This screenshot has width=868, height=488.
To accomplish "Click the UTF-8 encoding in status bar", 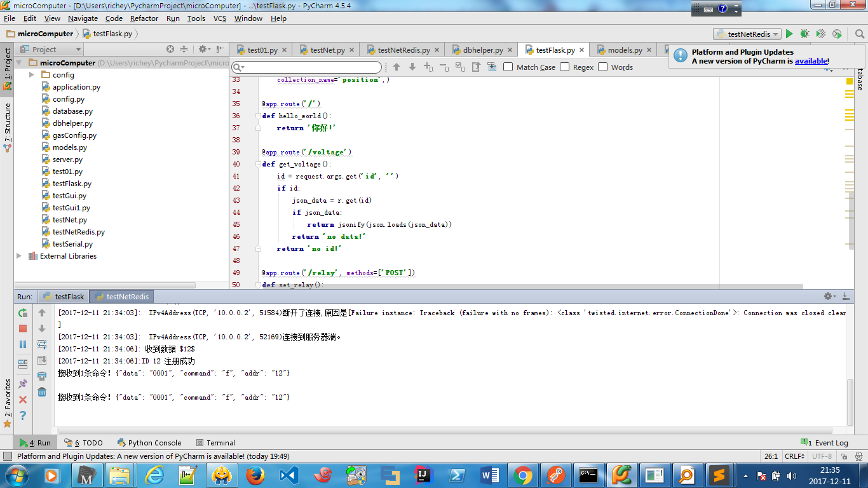I will coord(822,456).
